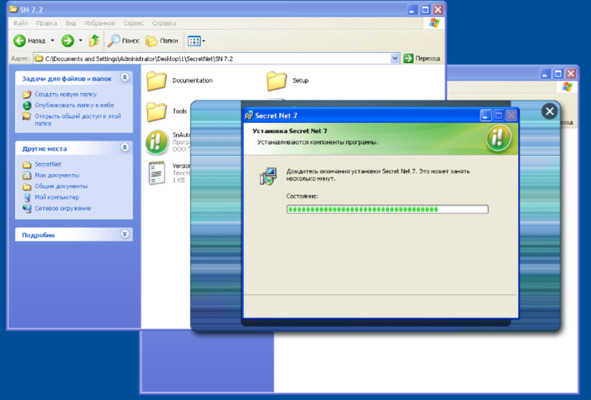Screen dimensions: 591x400
Task: Open the Back history dropdown arrow
Action: [52, 40]
